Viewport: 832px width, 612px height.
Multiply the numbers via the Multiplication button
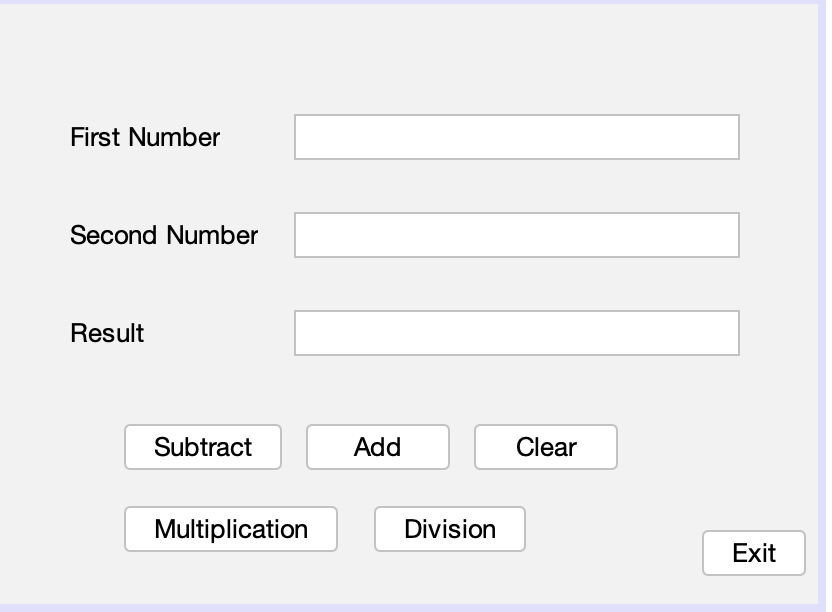[231, 529]
